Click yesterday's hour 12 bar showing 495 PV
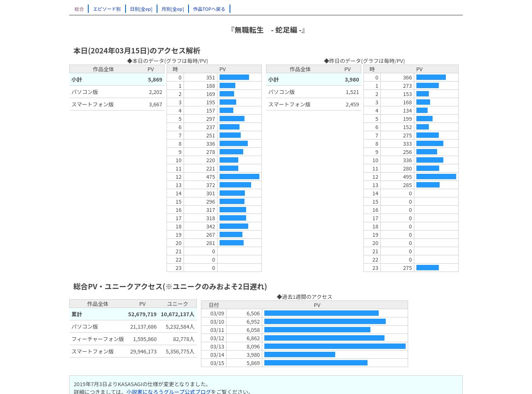The height and width of the screenshot is (394, 532). 436,177
